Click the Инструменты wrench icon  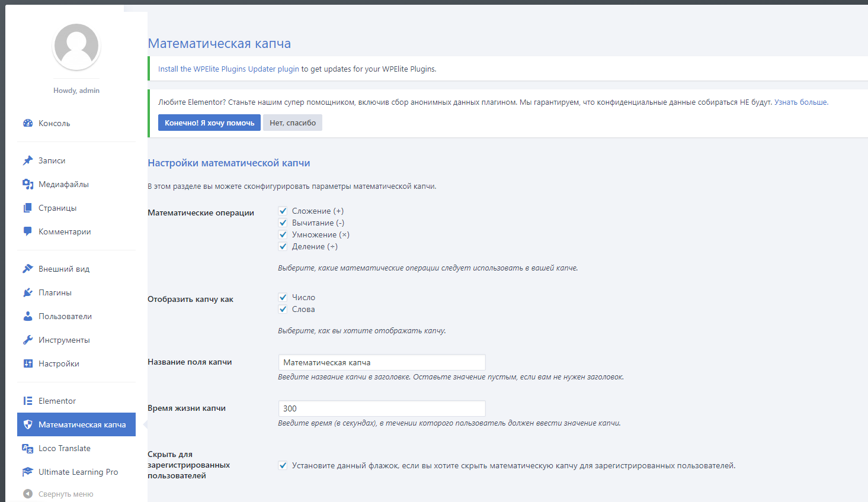(x=28, y=340)
